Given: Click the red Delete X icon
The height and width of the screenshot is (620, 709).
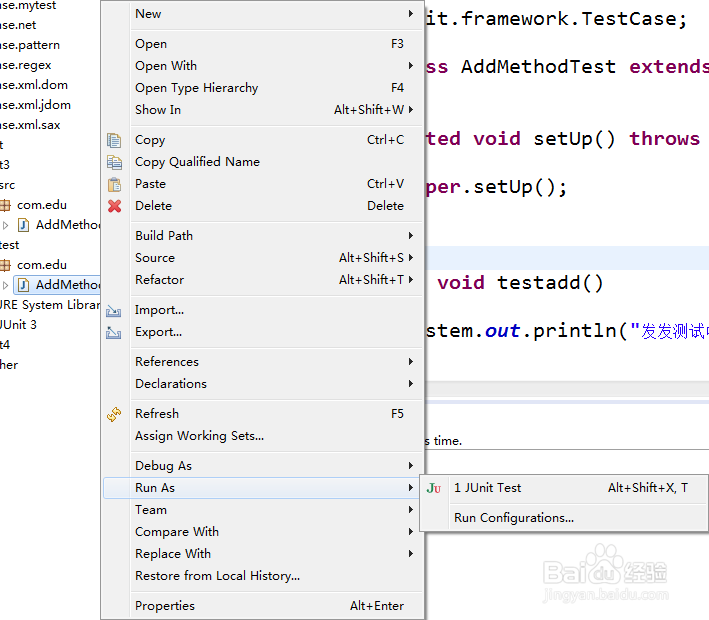Looking at the screenshot, I should coord(114,206).
